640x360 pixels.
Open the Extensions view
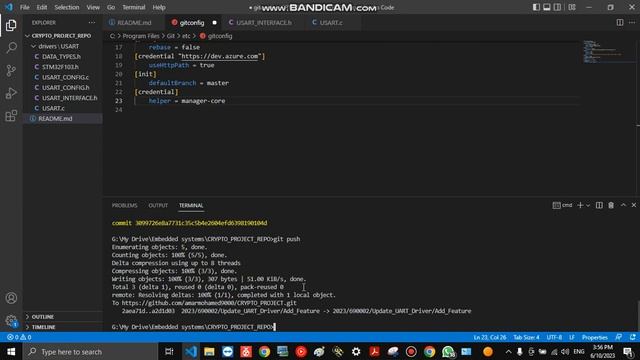11,116
